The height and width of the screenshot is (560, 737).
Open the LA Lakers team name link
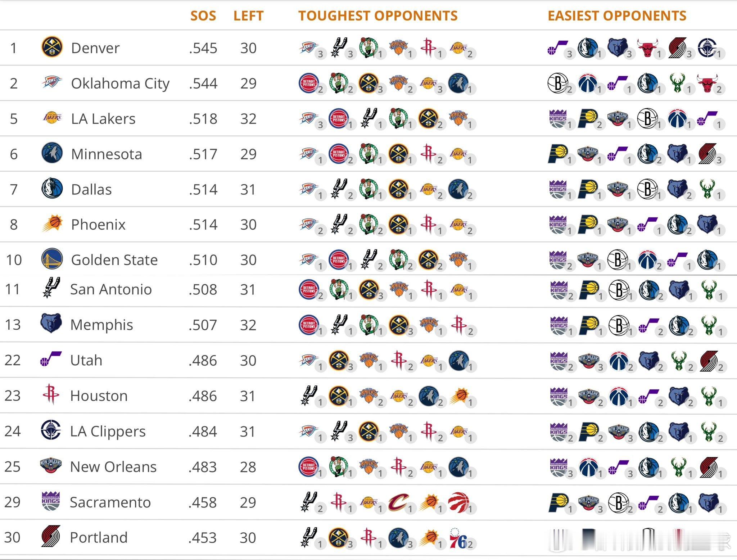click(x=103, y=118)
